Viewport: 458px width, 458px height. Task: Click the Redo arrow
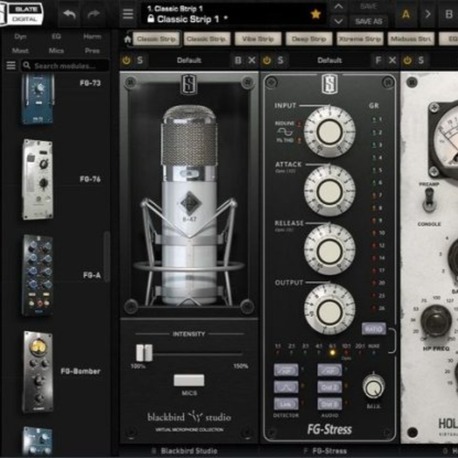tap(94, 14)
